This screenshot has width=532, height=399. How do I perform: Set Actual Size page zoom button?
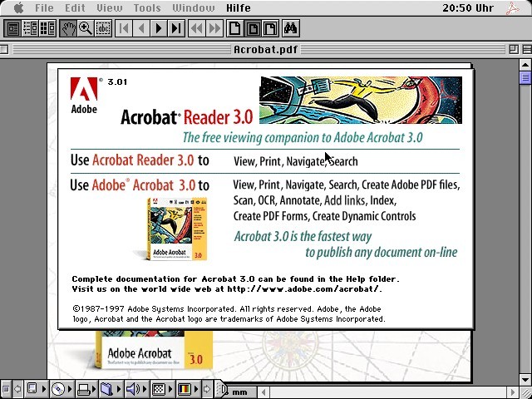coord(235,29)
